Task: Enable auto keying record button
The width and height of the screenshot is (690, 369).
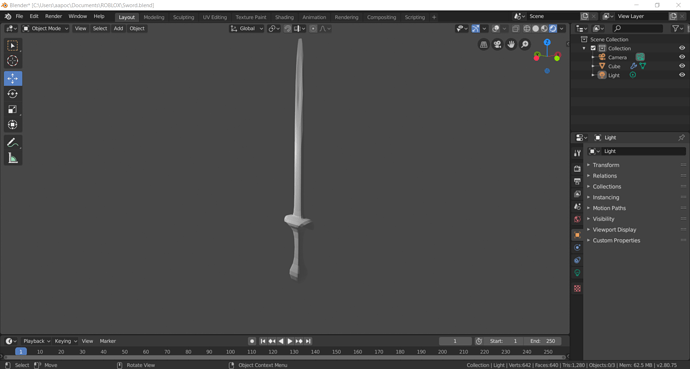Action: [252, 341]
